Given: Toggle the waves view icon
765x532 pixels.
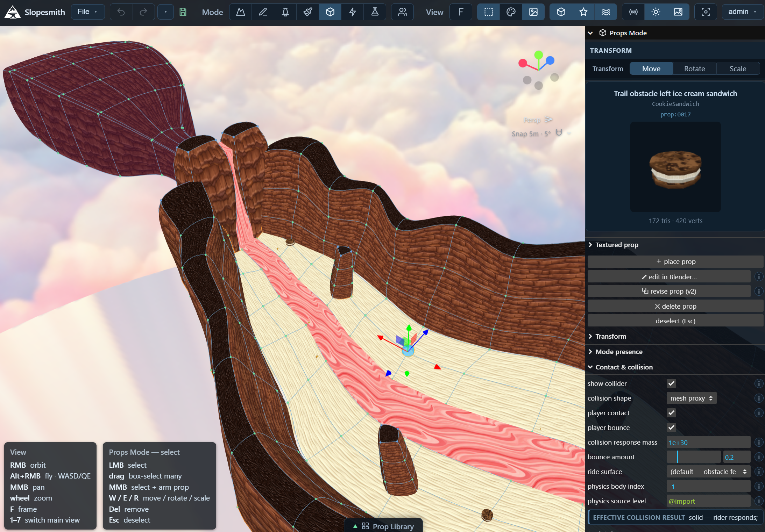Looking at the screenshot, I should pos(606,12).
